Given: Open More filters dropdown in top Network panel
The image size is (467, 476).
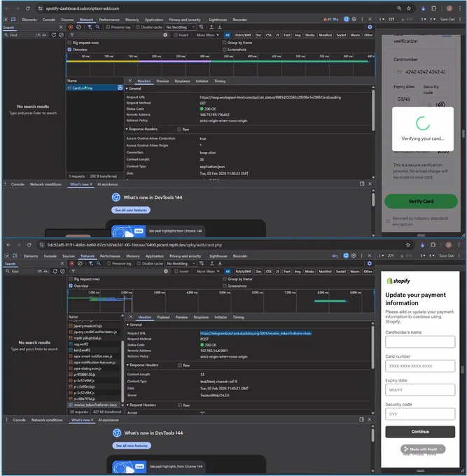Looking at the screenshot, I should pyautogui.click(x=208, y=35).
